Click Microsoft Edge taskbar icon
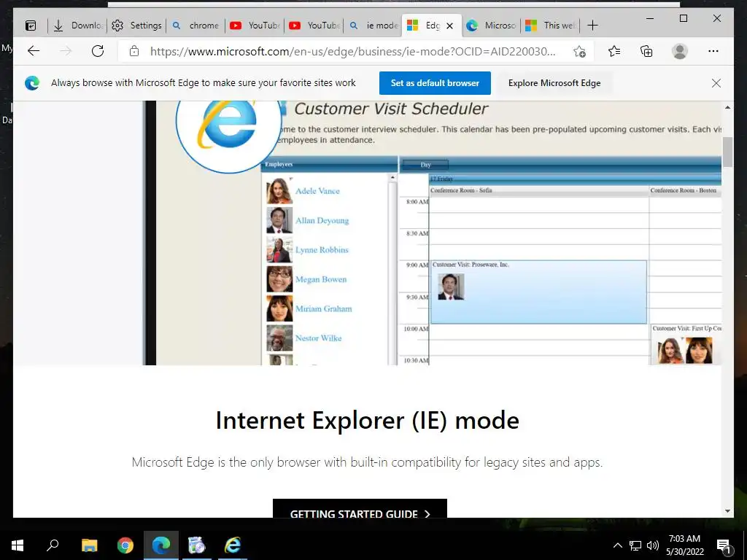 [161, 545]
